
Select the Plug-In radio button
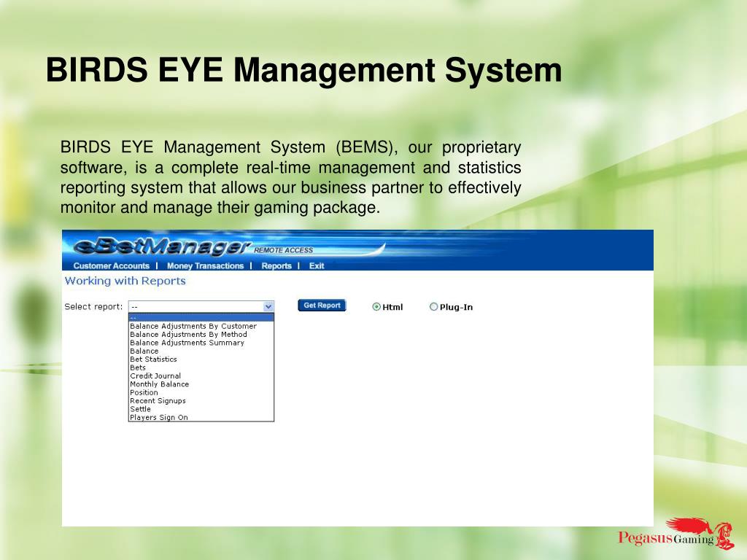pyautogui.click(x=433, y=307)
